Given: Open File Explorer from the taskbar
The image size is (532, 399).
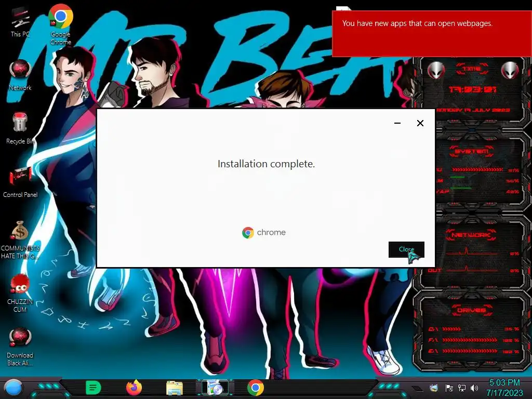Looking at the screenshot, I should [x=175, y=388].
